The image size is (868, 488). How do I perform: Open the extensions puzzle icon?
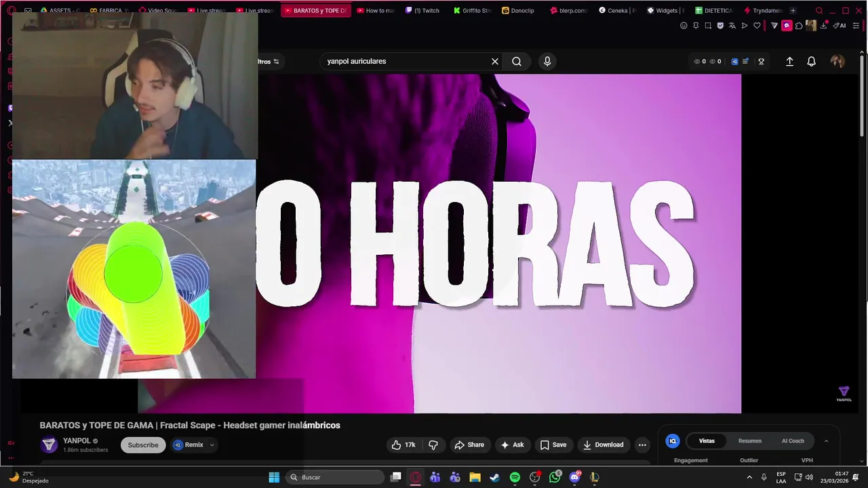coord(799,26)
